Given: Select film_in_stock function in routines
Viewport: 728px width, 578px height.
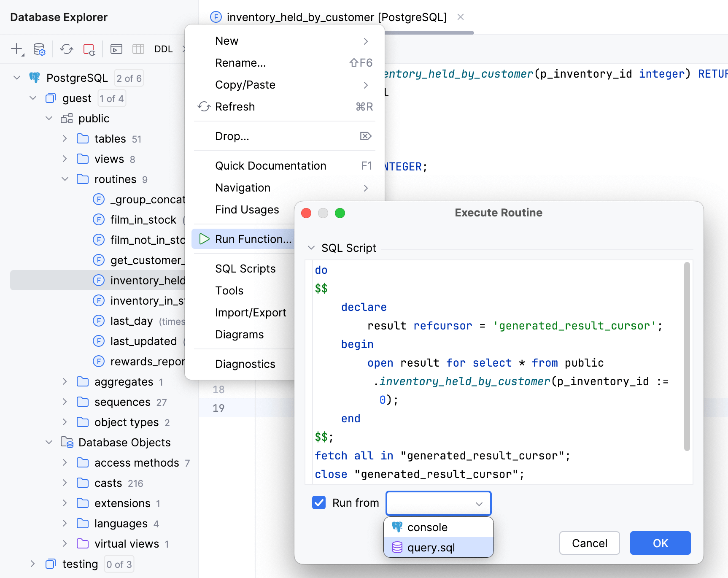Looking at the screenshot, I should point(143,220).
